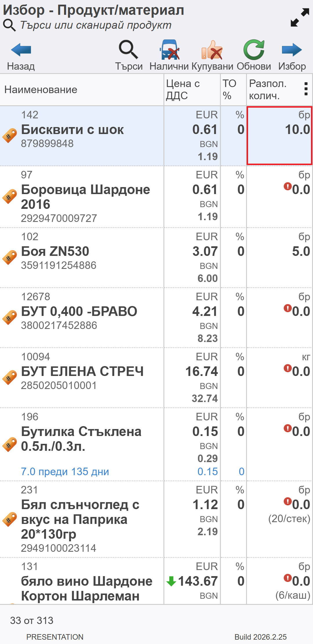Viewport: 313px width, 644px height.
Task: Expand the view with the fullscreen arrows
Action: coord(300,17)
